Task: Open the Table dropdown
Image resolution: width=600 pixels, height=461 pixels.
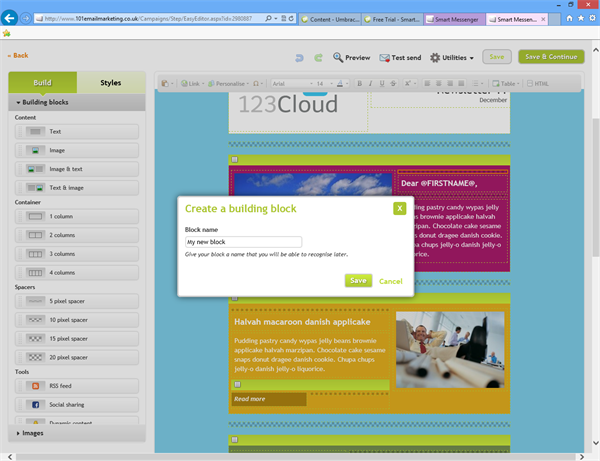Action: [506, 83]
